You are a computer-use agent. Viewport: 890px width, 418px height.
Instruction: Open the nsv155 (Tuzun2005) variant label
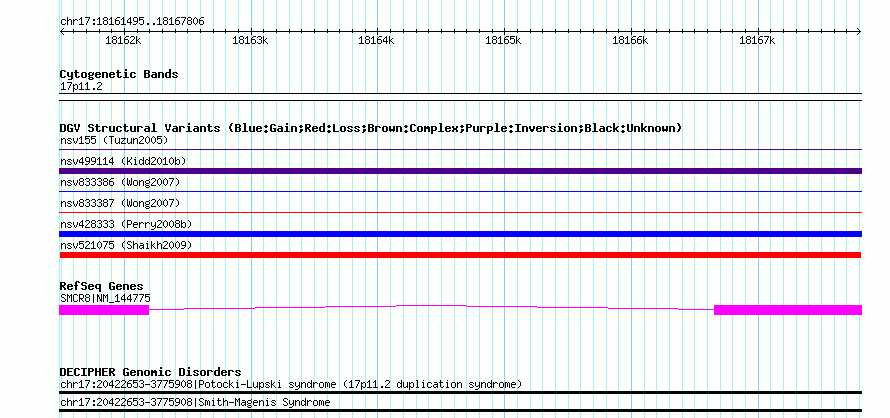pyautogui.click(x=114, y=140)
